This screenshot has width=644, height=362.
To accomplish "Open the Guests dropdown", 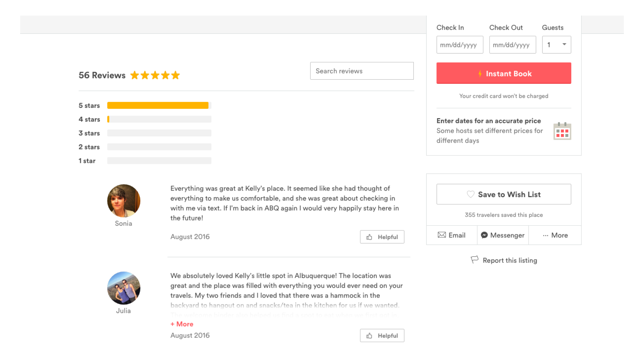I will pos(556,45).
